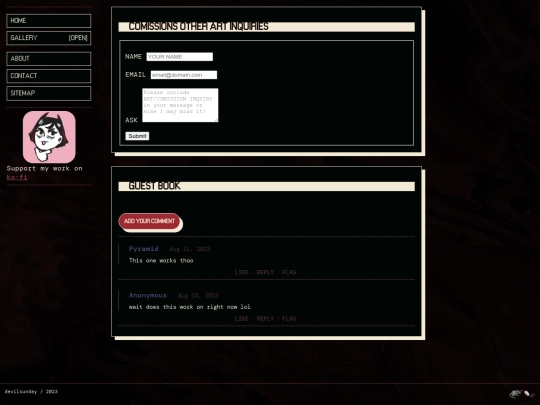The image size is (540, 405).
Task: Focus the YOUR NAME input field
Action: [x=179, y=57]
